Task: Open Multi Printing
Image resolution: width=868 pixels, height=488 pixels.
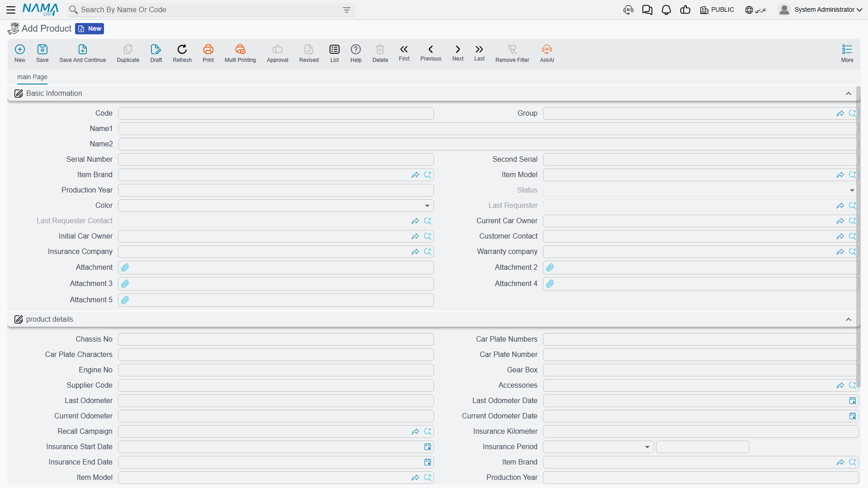Action: click(x=240, y=53)
